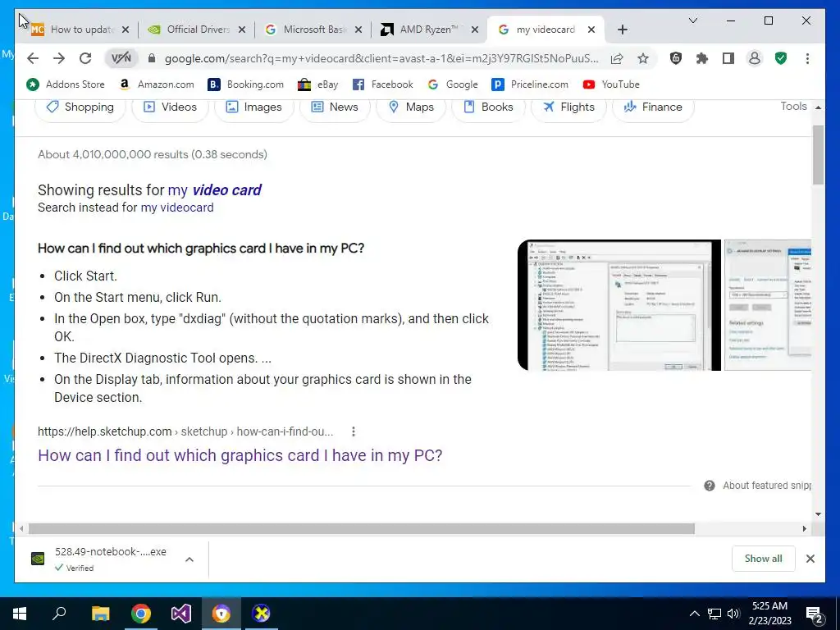Filter results by Videos
840x630 pixels.
[x=171, y=107]
